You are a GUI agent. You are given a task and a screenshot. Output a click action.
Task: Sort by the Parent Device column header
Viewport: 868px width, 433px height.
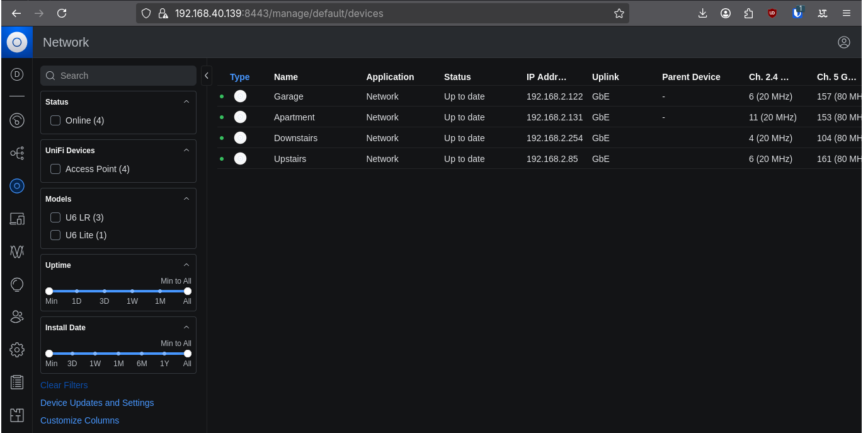(691, 77)
